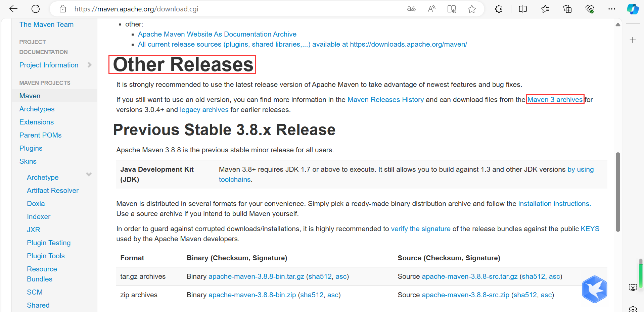Open JXR sidebar link
The image size is (644, 312).
tap(34, 230)
